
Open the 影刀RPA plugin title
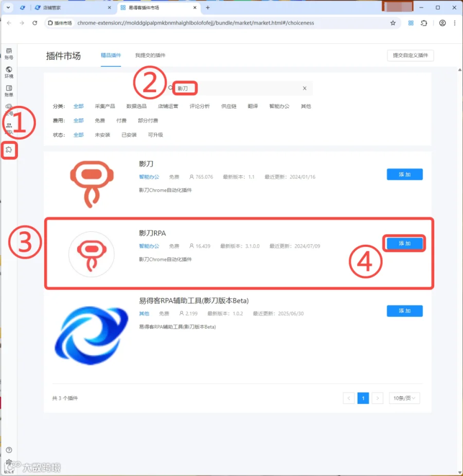click(152, 233)
